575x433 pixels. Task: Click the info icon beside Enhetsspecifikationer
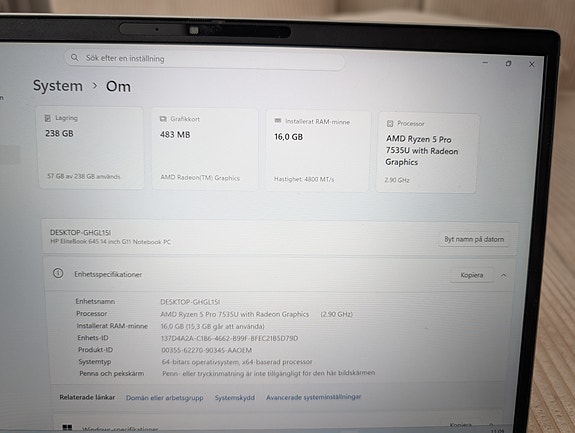point(58,273)
